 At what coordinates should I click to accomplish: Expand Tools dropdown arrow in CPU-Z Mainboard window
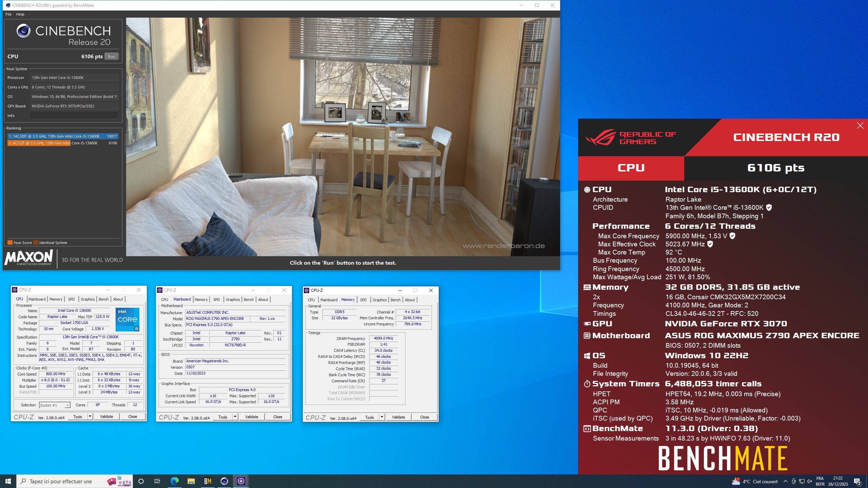(235, 417)
